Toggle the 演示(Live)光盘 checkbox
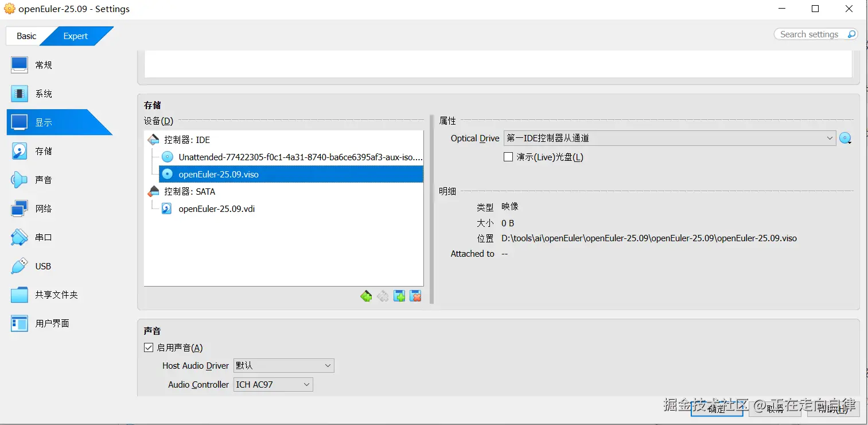Viewport: 868px width, 425px height. point(508,157)
